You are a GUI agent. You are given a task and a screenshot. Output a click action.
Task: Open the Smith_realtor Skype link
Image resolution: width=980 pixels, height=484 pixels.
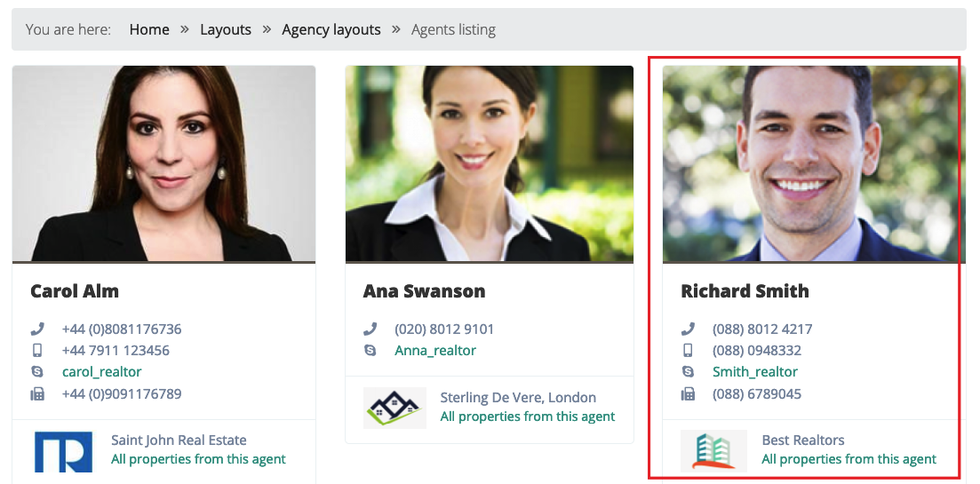tap(755, 371)
